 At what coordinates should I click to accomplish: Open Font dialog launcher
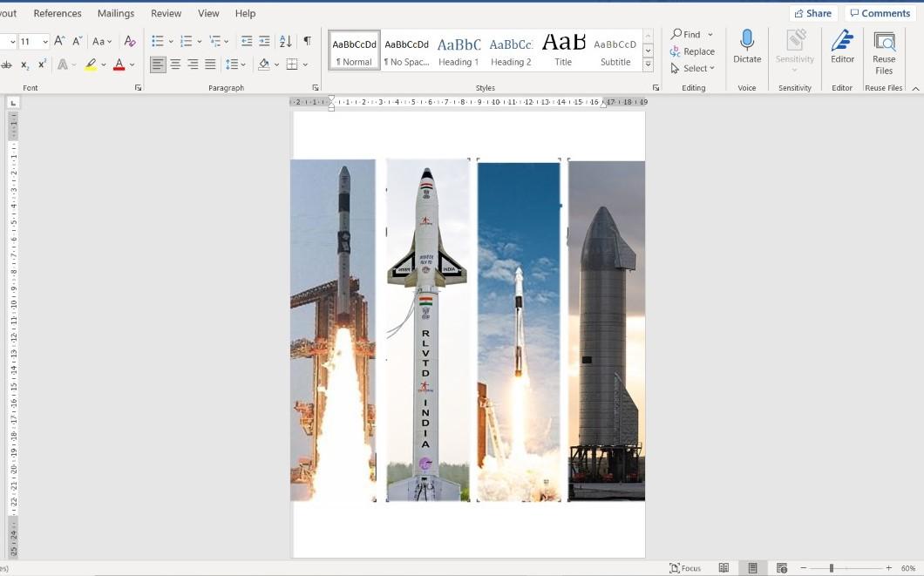(x=138, y=88)
